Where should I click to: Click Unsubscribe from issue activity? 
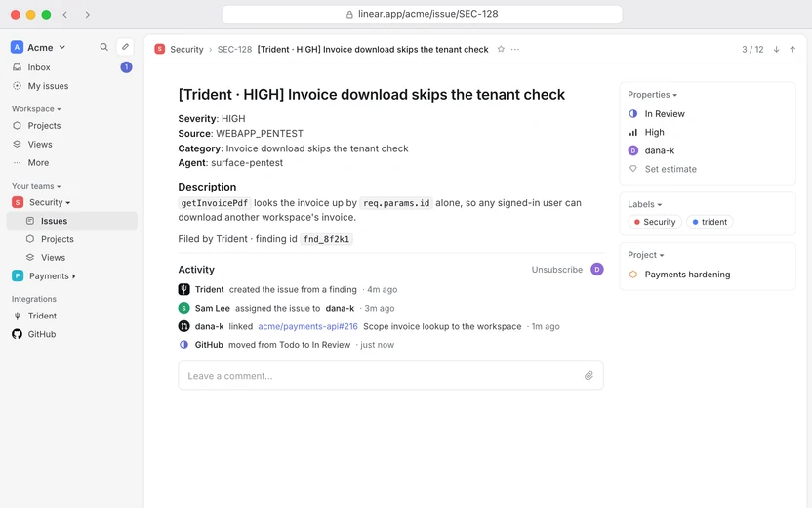[x=556, y=270]
